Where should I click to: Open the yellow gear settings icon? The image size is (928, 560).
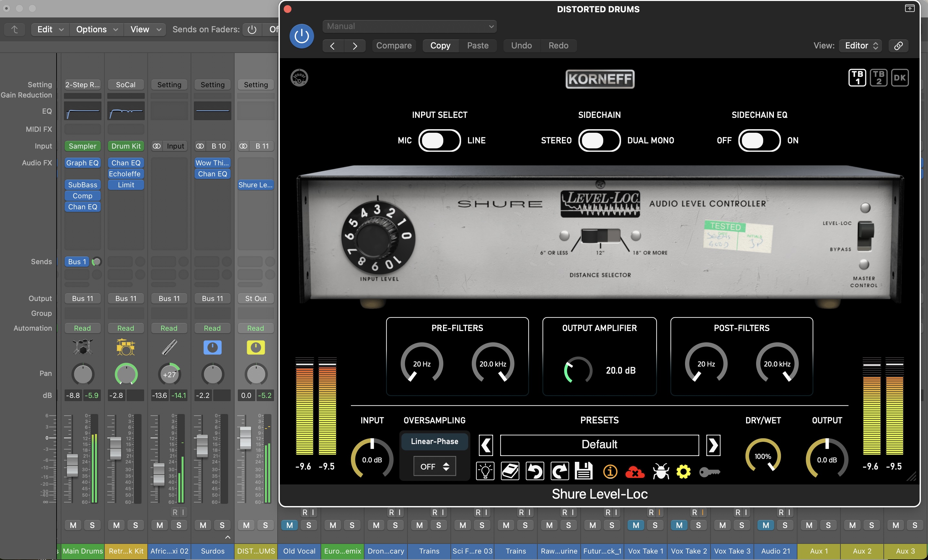coord(683,472)
